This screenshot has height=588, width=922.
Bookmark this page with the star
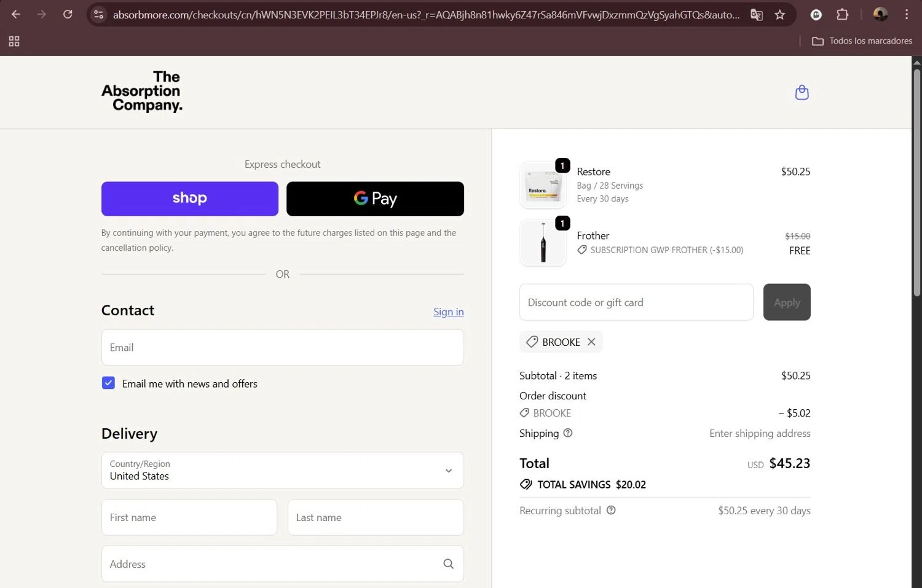(x=780, y=15)
